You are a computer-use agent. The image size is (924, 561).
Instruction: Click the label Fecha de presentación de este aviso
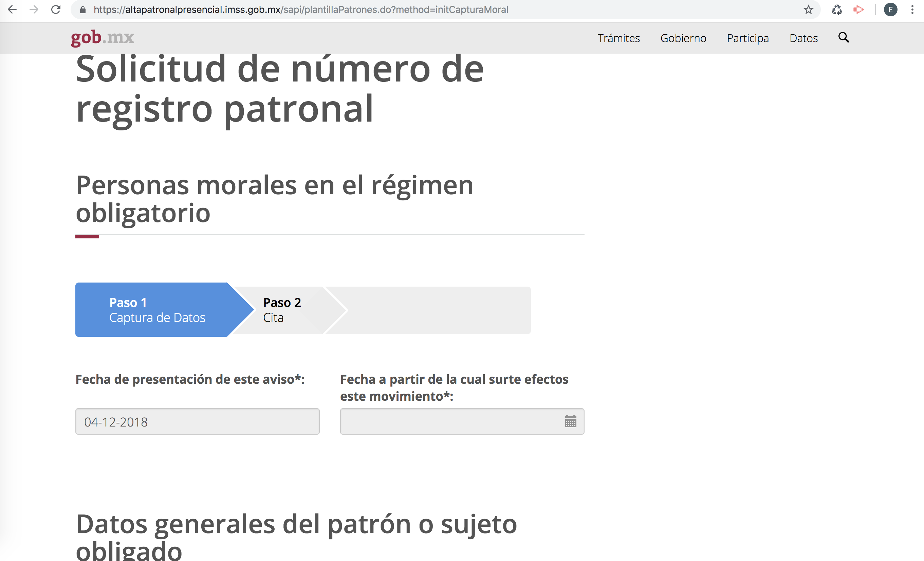point(190,379)
